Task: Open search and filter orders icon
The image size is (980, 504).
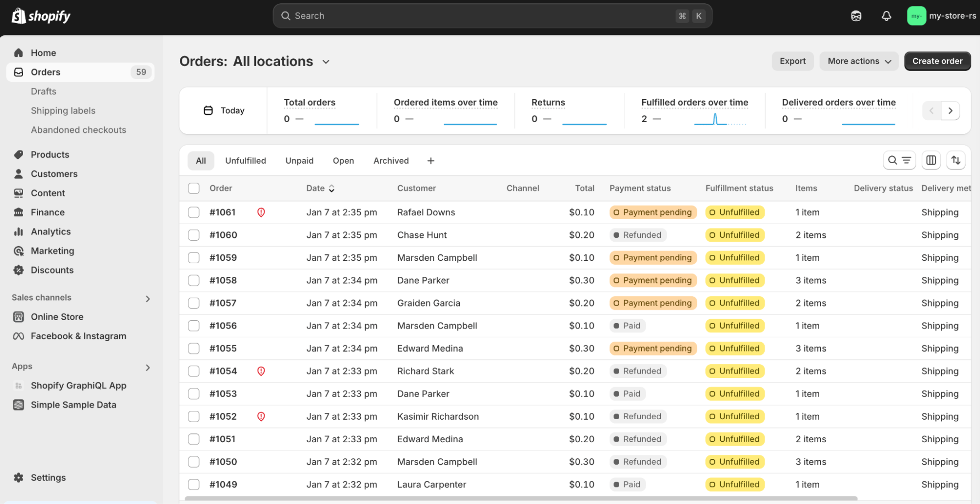Action: click(x=899, y=160)
